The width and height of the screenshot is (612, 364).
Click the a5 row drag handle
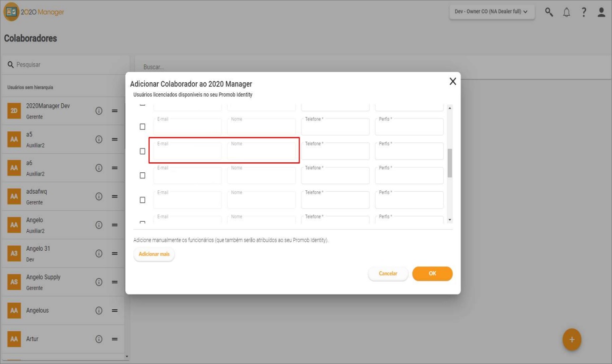(115, 139)
